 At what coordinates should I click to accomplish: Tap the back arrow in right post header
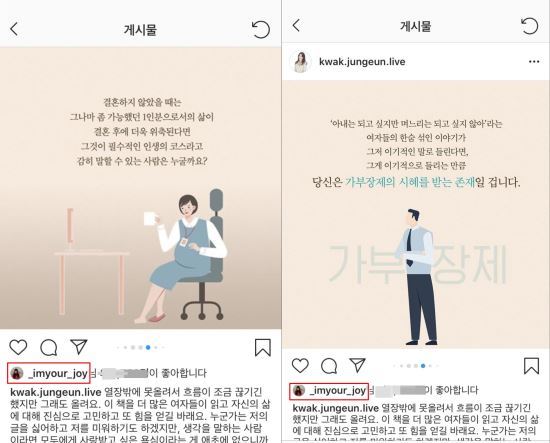pyautogui.click(x=296, y=25)
